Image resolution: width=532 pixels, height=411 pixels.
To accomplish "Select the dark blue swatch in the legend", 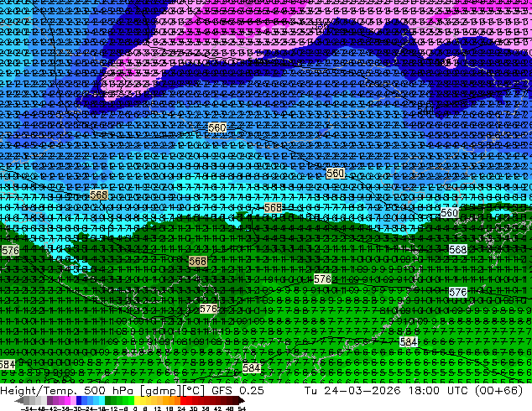I will [79, 401].
